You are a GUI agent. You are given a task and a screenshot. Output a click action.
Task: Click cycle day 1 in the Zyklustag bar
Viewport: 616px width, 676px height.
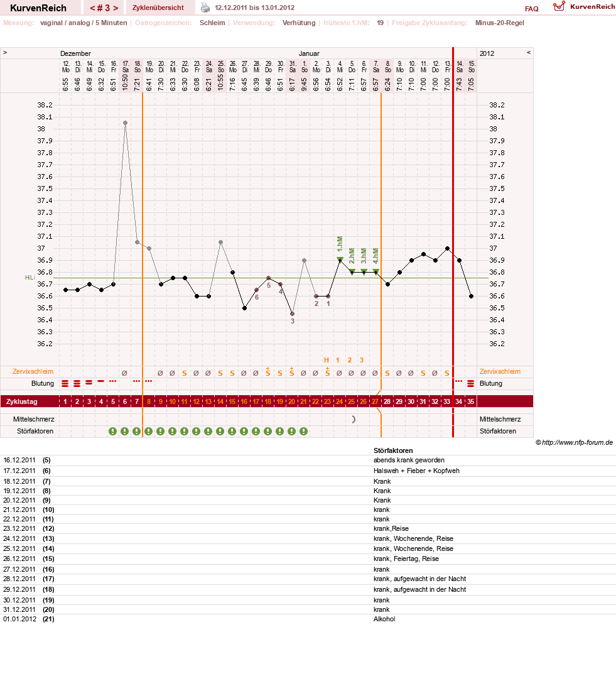point(65,401)
